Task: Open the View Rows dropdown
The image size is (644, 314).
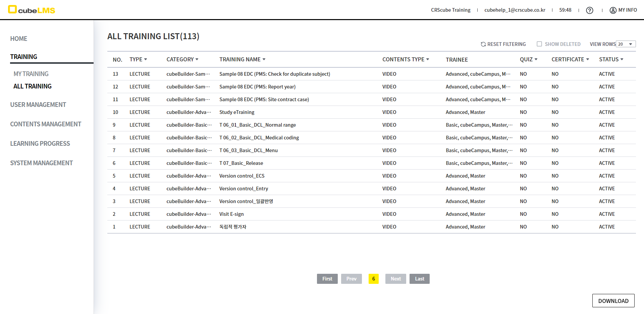Action: (x=626, y=44)
